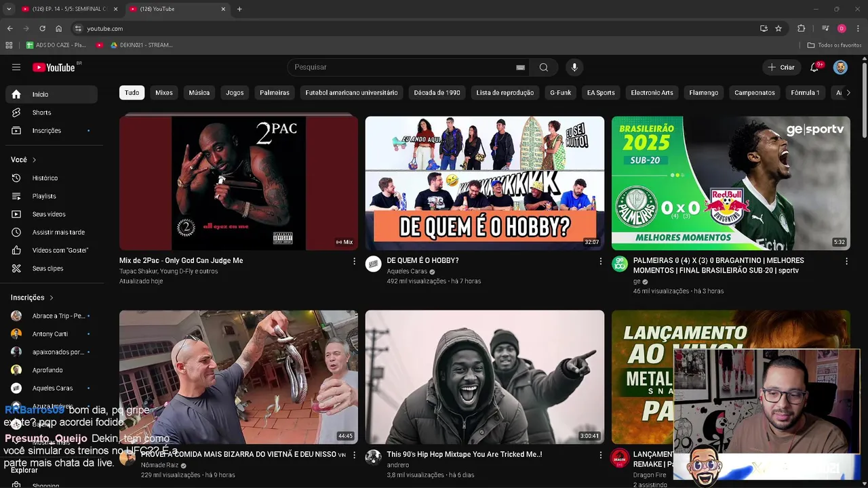Open This 90's Hip Hop Mixtape video title
This screenshot has height=488, width=868.
pos(465,454)
